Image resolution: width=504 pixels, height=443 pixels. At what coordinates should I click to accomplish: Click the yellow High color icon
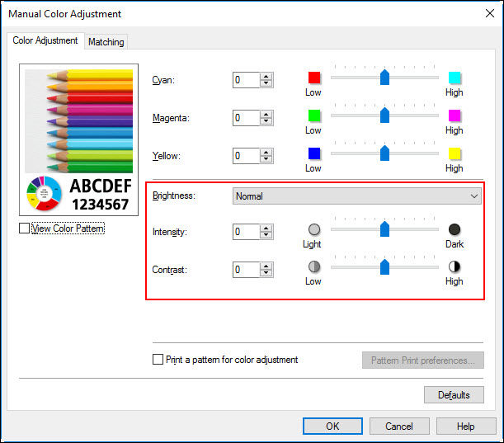pyautogui.click(x=455, y=153)
